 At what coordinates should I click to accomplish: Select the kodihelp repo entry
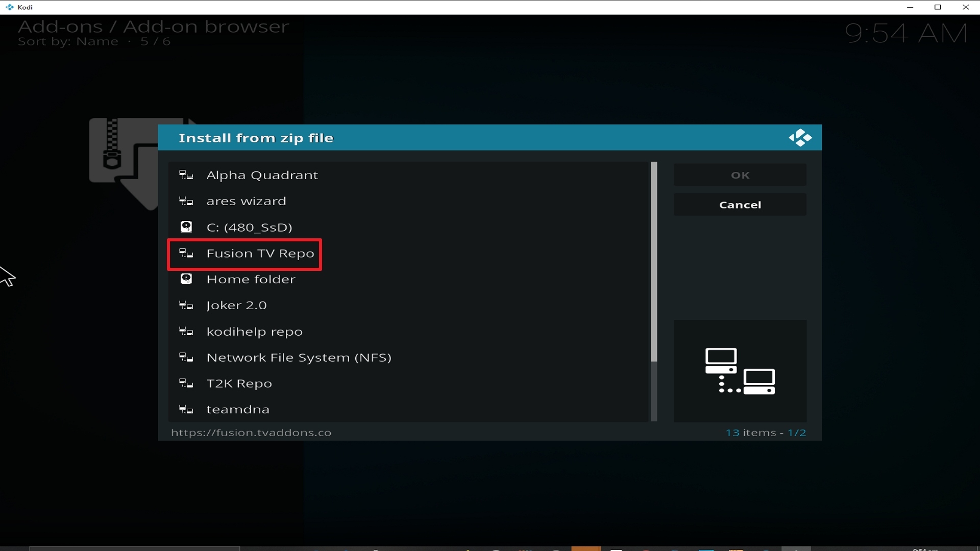click(254, 332)
